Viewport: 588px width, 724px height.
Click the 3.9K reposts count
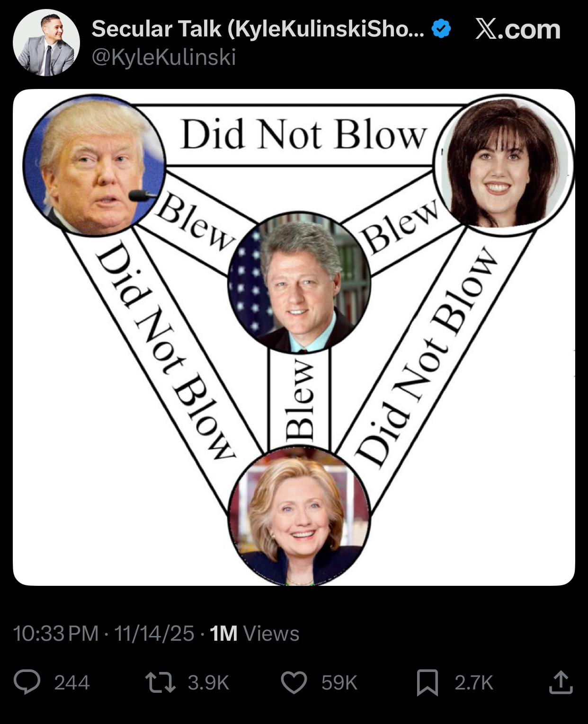(208, 683)
